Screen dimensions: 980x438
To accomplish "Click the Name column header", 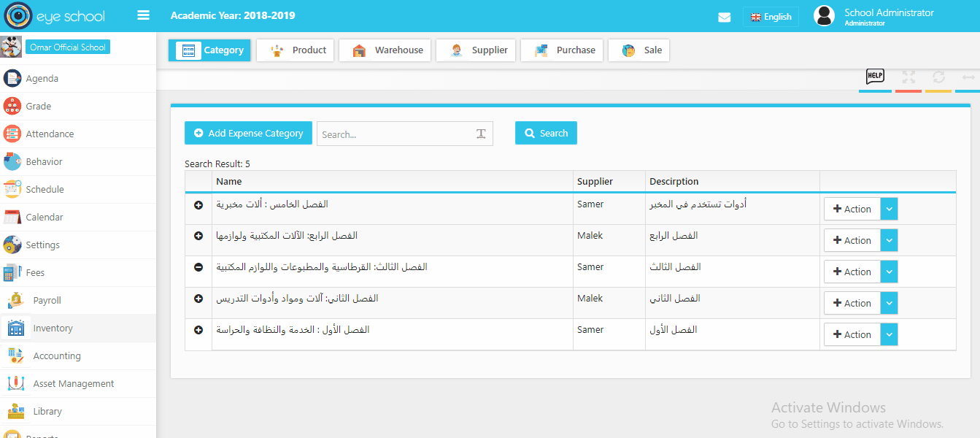I will tap(229, 182).
